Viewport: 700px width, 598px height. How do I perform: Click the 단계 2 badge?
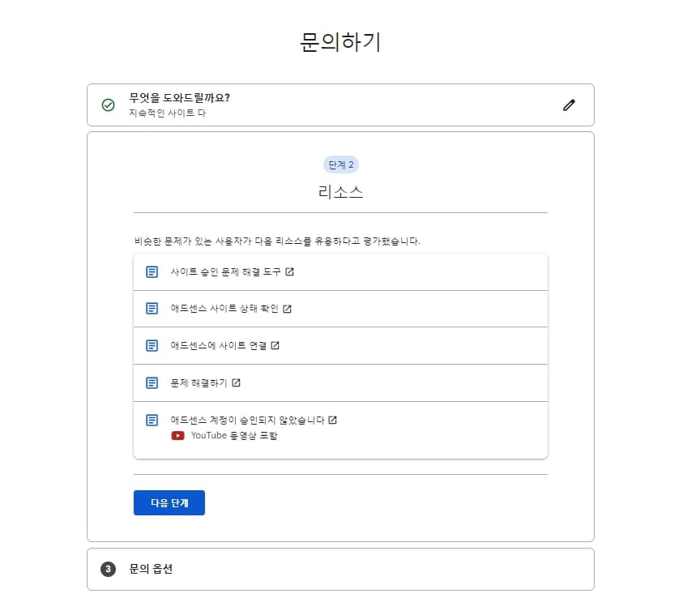(340, 164)
